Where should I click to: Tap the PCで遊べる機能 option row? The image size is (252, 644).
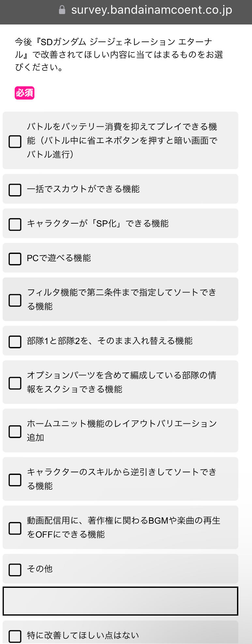point(120,258)
